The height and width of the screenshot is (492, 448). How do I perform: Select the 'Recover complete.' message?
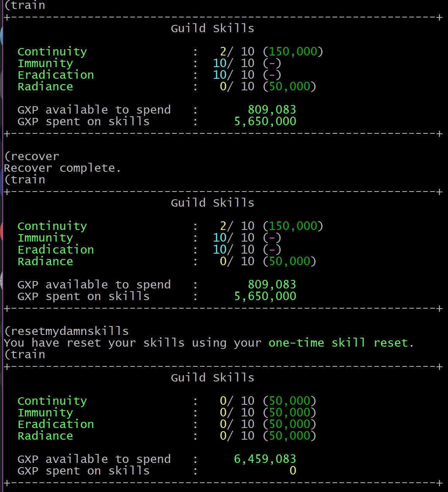pos(62,168)
